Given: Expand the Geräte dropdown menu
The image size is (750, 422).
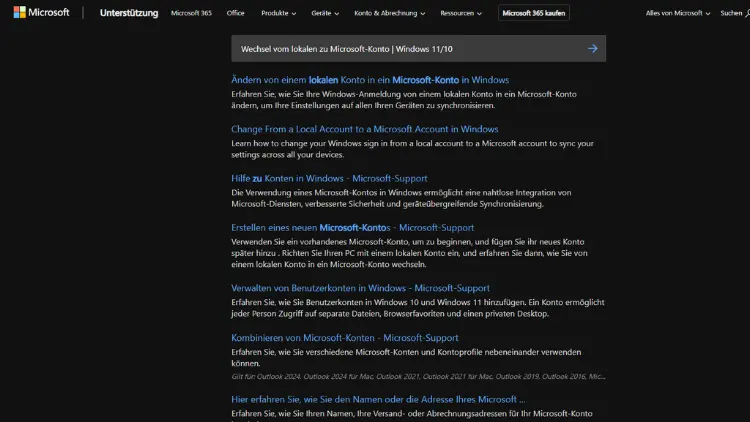Looking at the screenshot, I should 325,13.
